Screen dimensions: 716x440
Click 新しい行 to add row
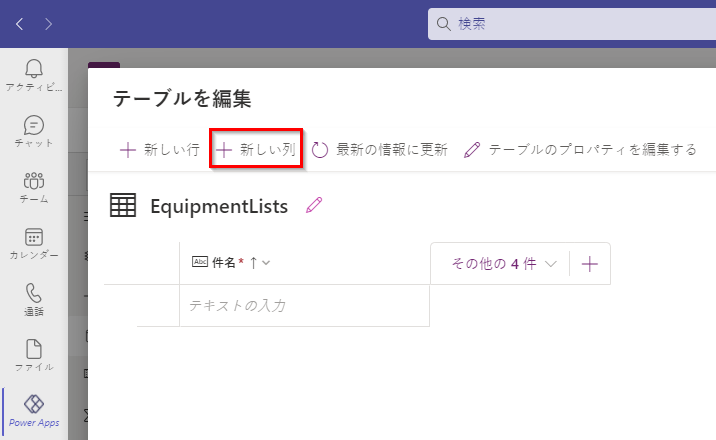pyautogui.click(x=160, y=150)
